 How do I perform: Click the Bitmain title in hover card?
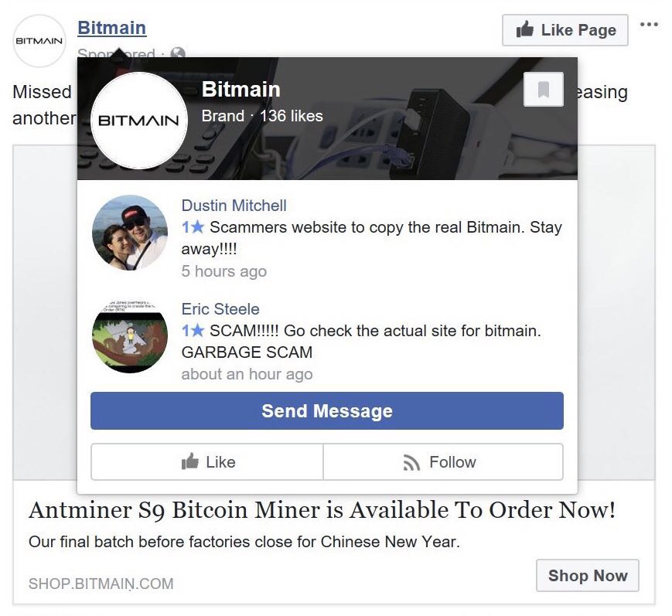[x=240, y=89]
